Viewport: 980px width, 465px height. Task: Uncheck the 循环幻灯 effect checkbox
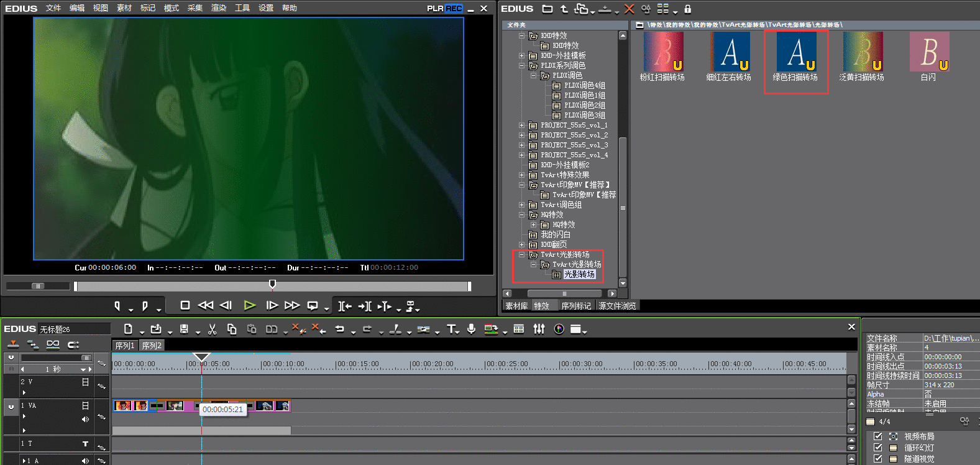pos(877,448)
